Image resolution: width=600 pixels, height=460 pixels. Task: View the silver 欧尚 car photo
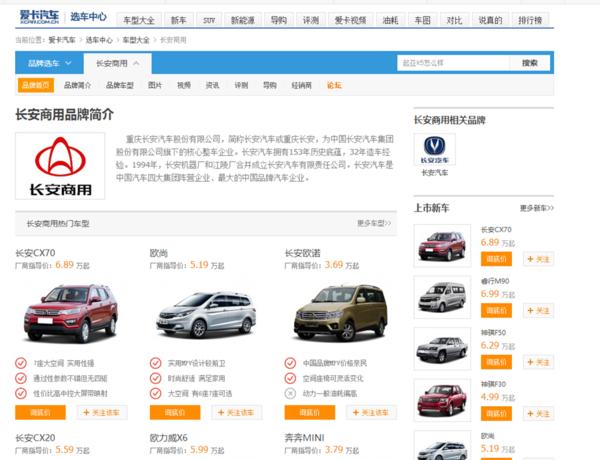coord(206,314)
